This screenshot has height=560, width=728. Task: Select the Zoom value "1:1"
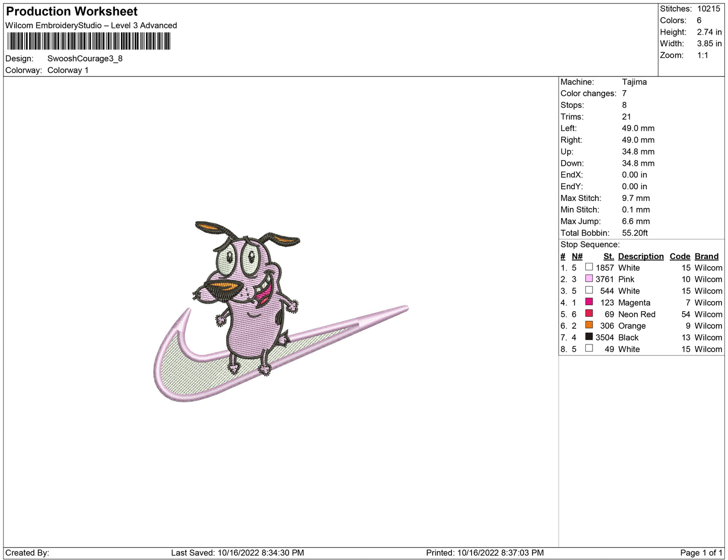click(x=703, y=55)
